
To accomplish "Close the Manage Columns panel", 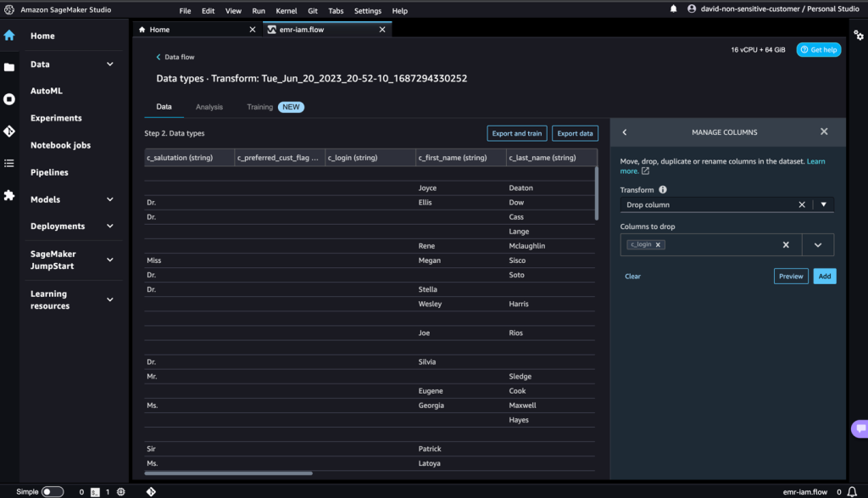I will pyautogui.click(x=824, y=132).
